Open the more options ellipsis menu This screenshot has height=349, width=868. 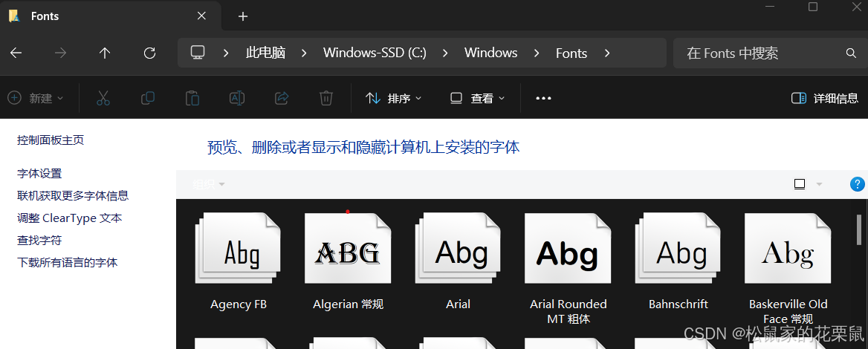click(543, 98)
